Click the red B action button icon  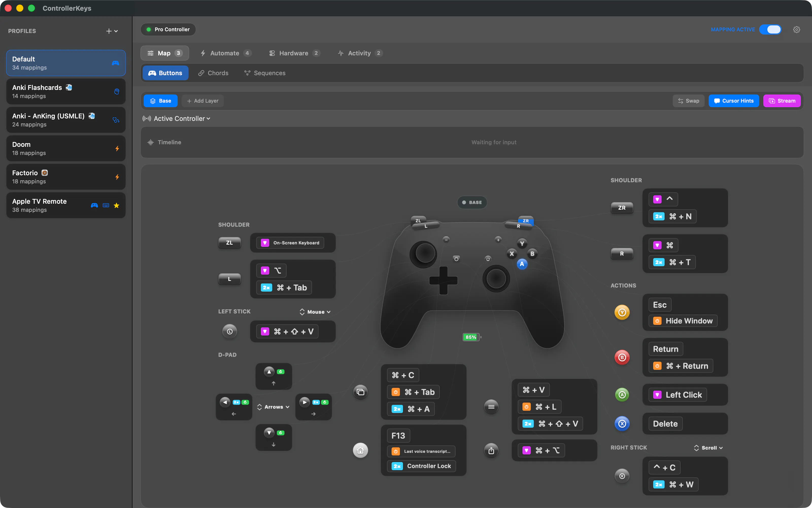pos(622,357)
